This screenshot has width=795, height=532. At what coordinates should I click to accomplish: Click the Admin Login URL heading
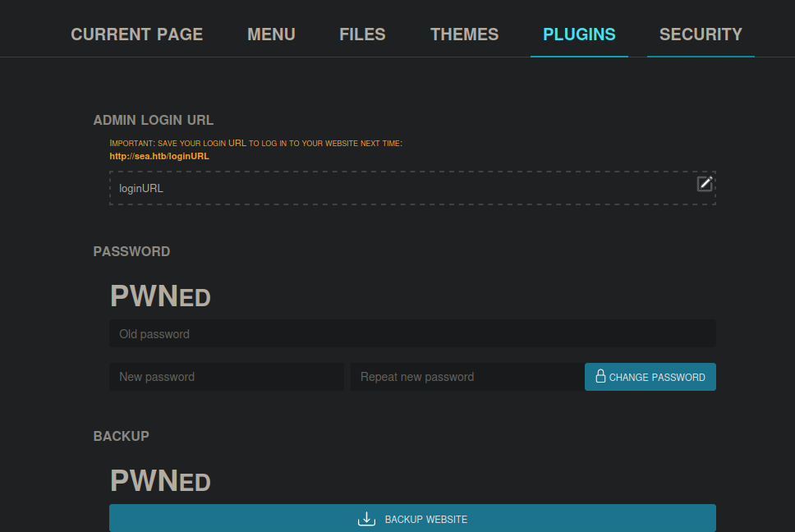[154, 120]
